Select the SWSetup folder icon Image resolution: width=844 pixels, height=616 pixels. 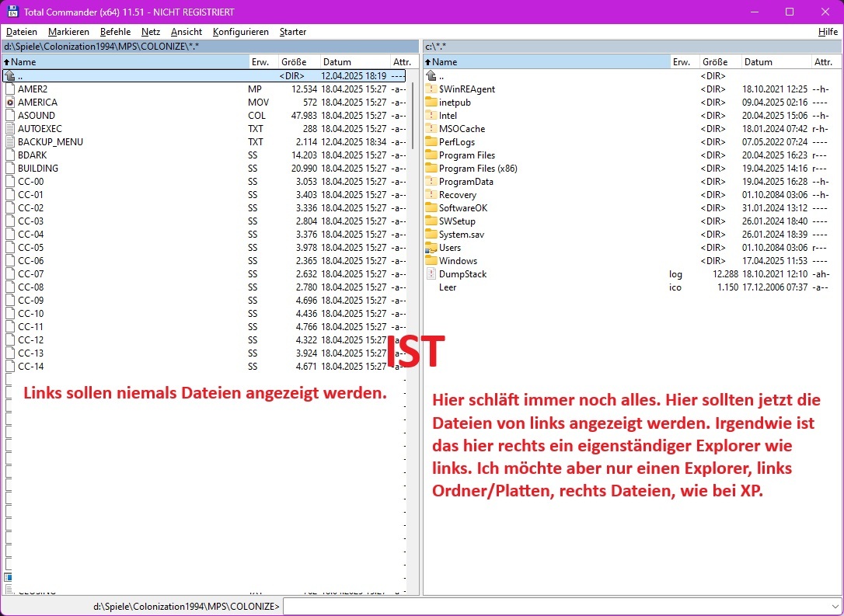(431, 221)
